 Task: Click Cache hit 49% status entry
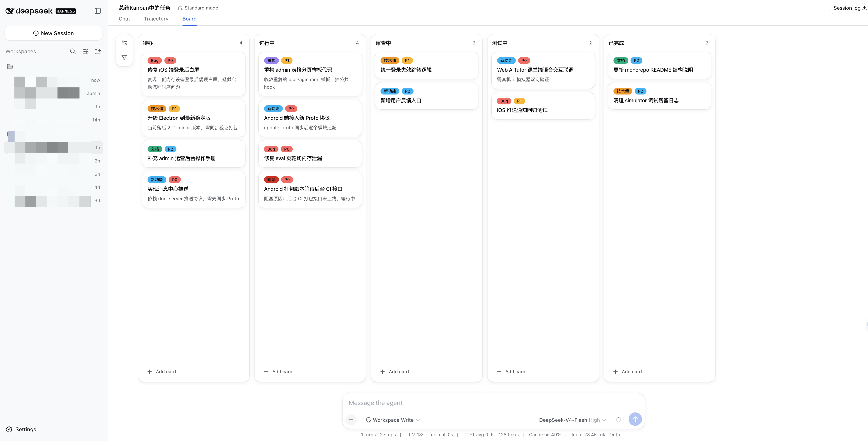click(x=545, y=435)
